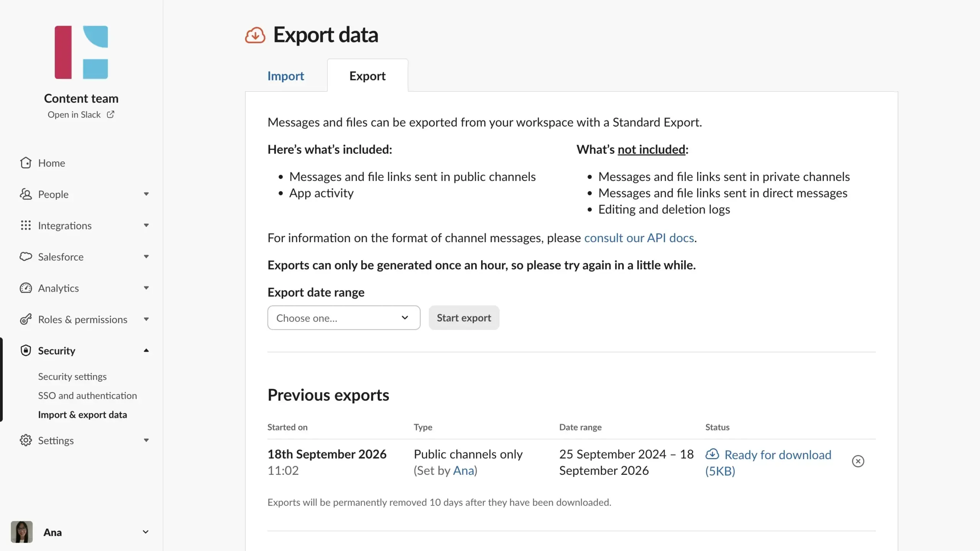Image resolution: width=980 pixels, height=551 pixels.
Task: Open the Export date range dropdown
Action: (x=344, y=318)
